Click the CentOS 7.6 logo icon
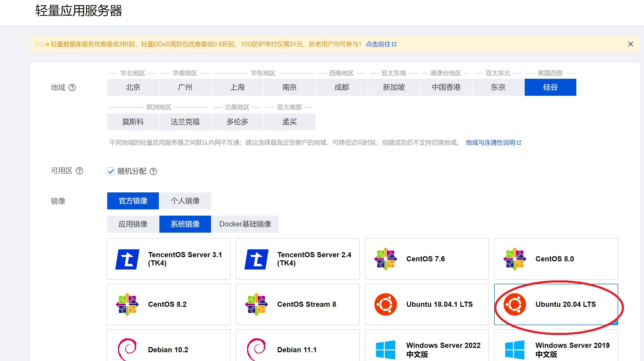 click(385, 259)
